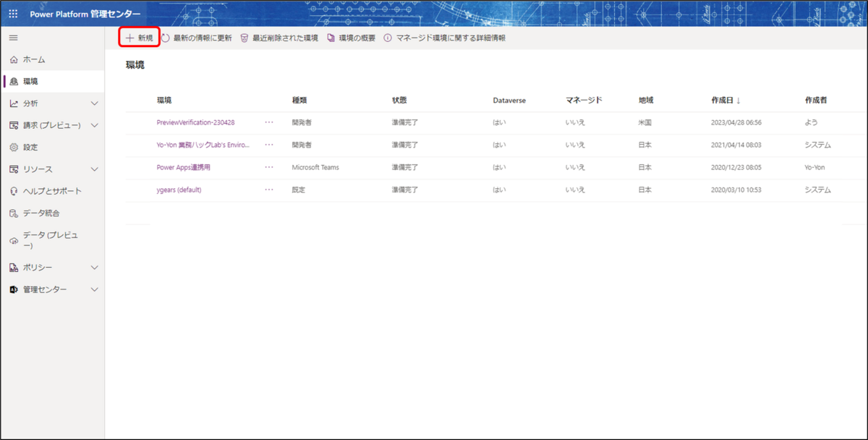Image resolution: width=868 pixels, height=440 pixels.
Task: Click 最新の情報に更新 button label
Action: [203, 38]
